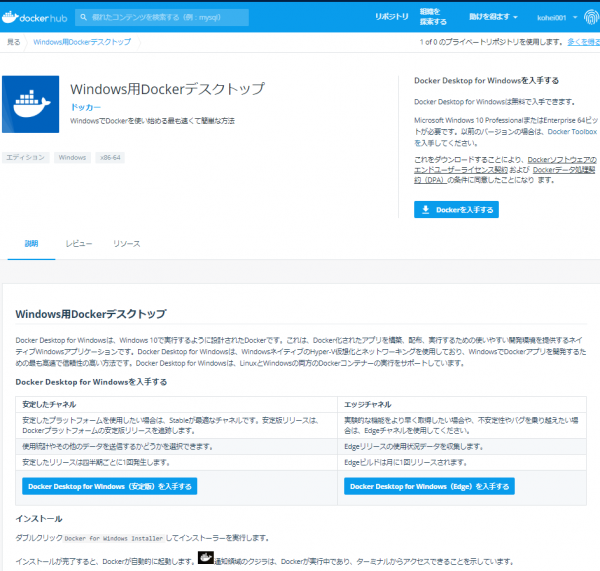The width and height of the screenshot is (600, 571).
Task: Click the Windows用Dockerデスクトップ breadcrumb
Action: (82, 42)
